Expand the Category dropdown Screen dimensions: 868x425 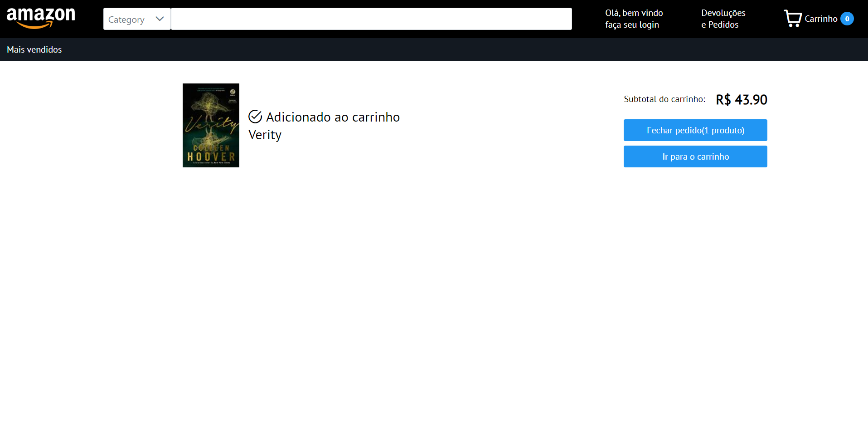tap(136, 19)
